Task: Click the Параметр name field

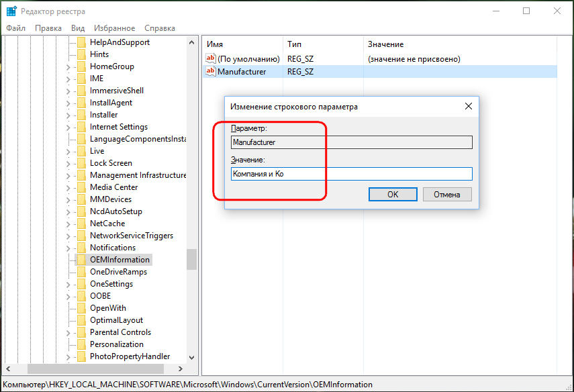Action: click(351, 142)
